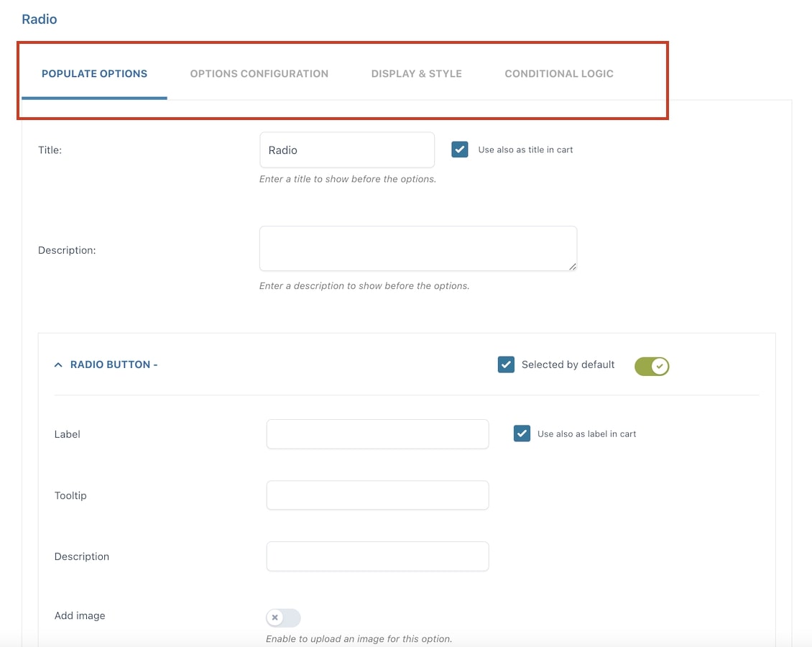Disable the green radio button option toggle

652,366
